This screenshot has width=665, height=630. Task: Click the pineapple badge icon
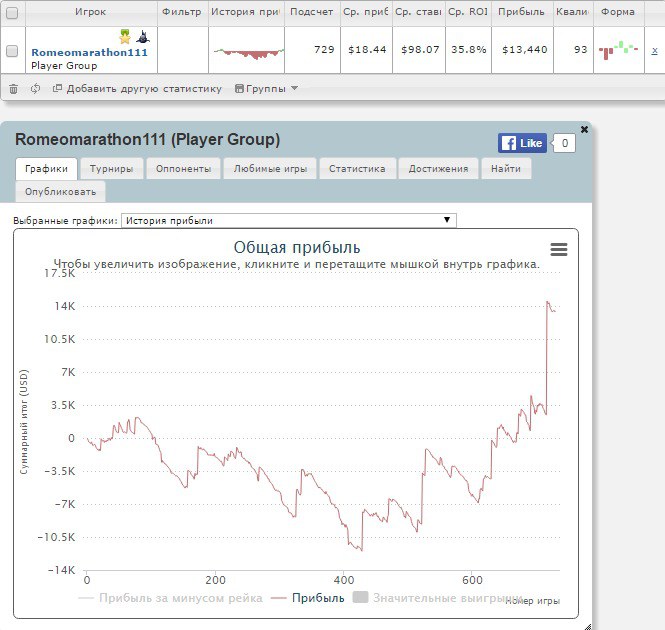125,37
